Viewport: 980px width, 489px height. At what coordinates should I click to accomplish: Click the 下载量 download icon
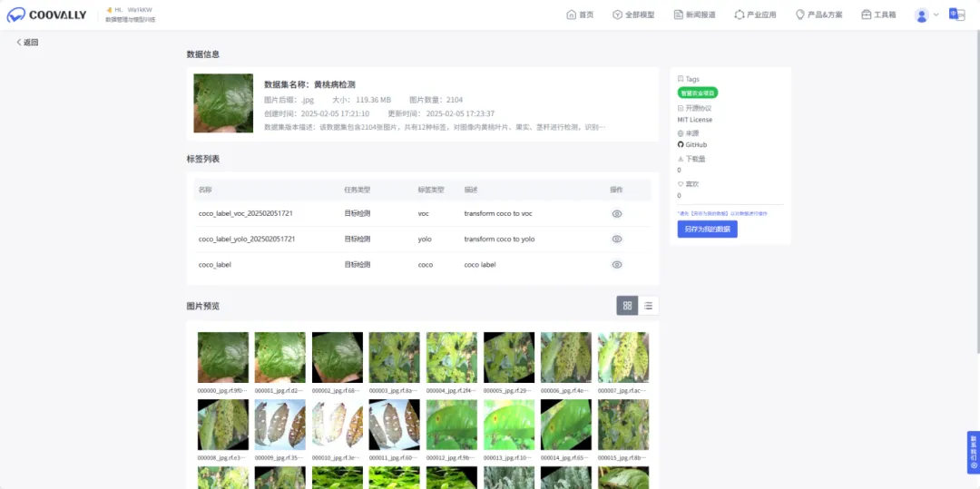click(681, 159)
